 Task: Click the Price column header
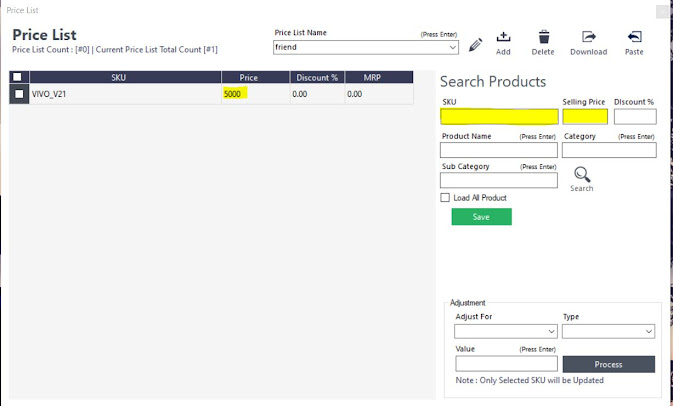tap(248, 77)
